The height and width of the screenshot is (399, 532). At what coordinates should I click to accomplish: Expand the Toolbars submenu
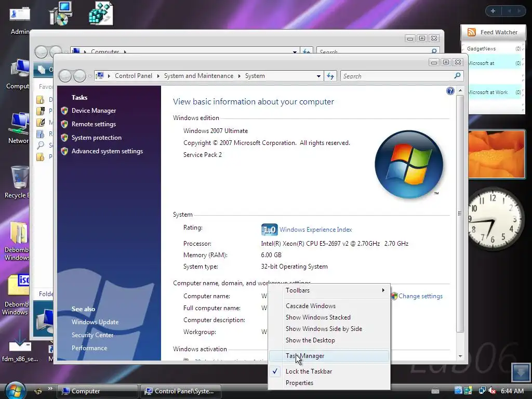pos(329,290)
